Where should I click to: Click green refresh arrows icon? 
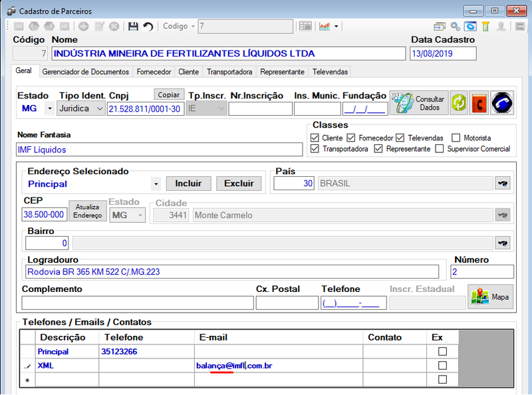459,102
